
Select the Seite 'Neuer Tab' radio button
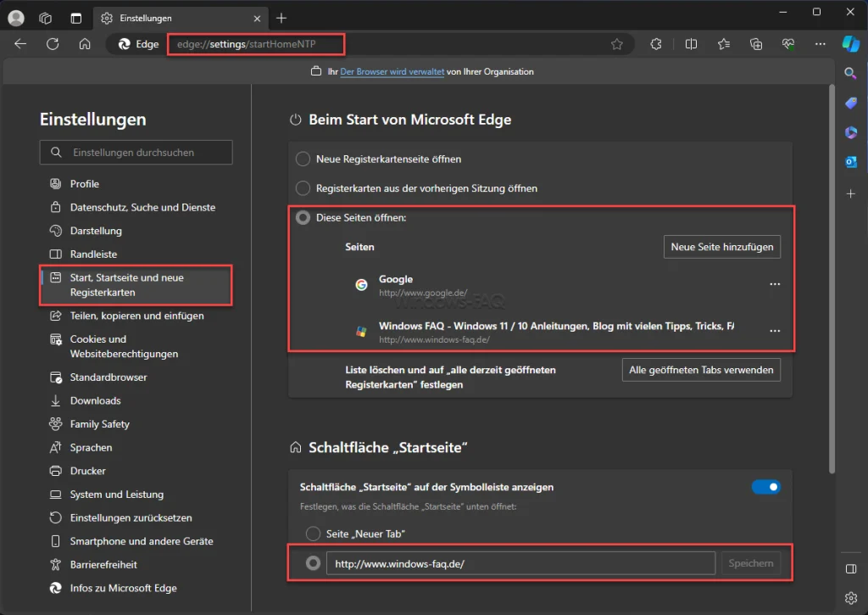314,534
